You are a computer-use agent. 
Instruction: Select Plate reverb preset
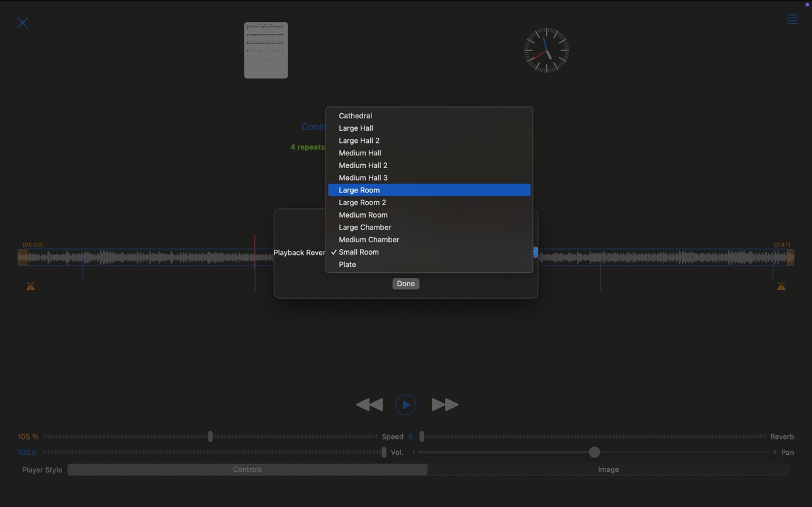[429, 264]
